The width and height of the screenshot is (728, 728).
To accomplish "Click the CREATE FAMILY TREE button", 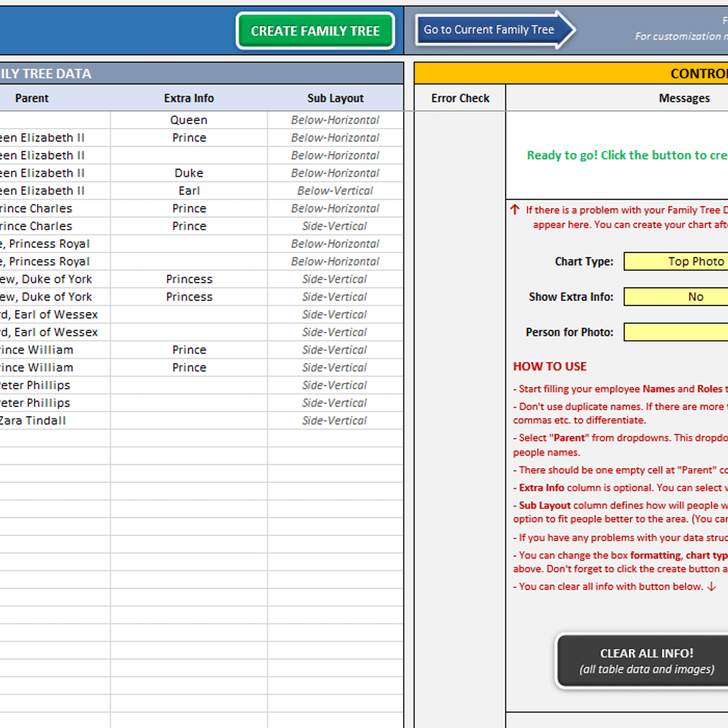I will (315, 30).
